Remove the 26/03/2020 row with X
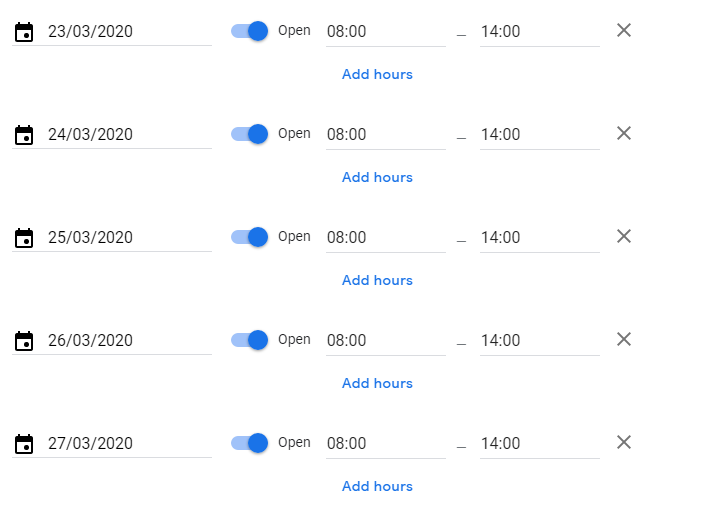Image resolution: width=727 pixels, height=516 pixels. pyautogui.click(x=624, y=339)
